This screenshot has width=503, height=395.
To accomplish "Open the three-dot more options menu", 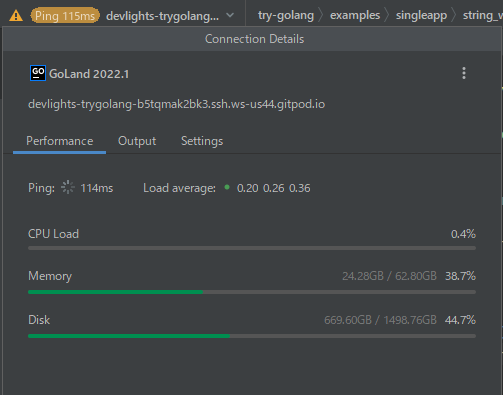I will [x=464, y=73].
